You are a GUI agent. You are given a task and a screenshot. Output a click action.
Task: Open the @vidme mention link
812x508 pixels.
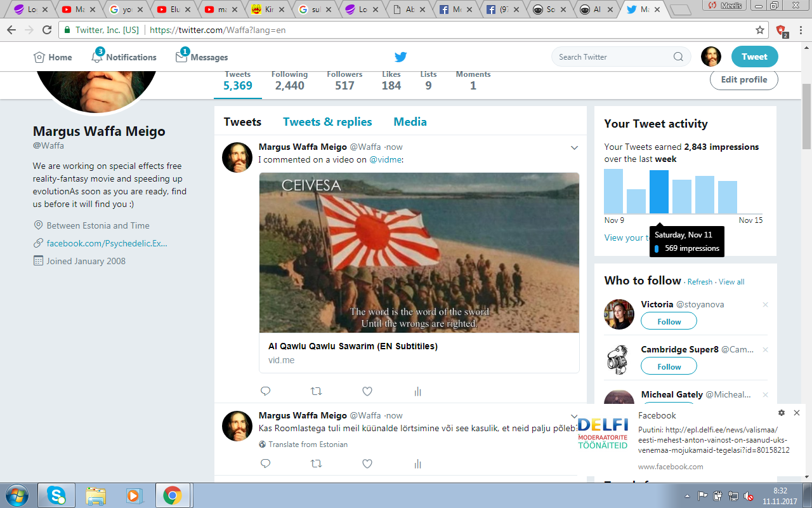pyautogui.click(x=386, y=159)
